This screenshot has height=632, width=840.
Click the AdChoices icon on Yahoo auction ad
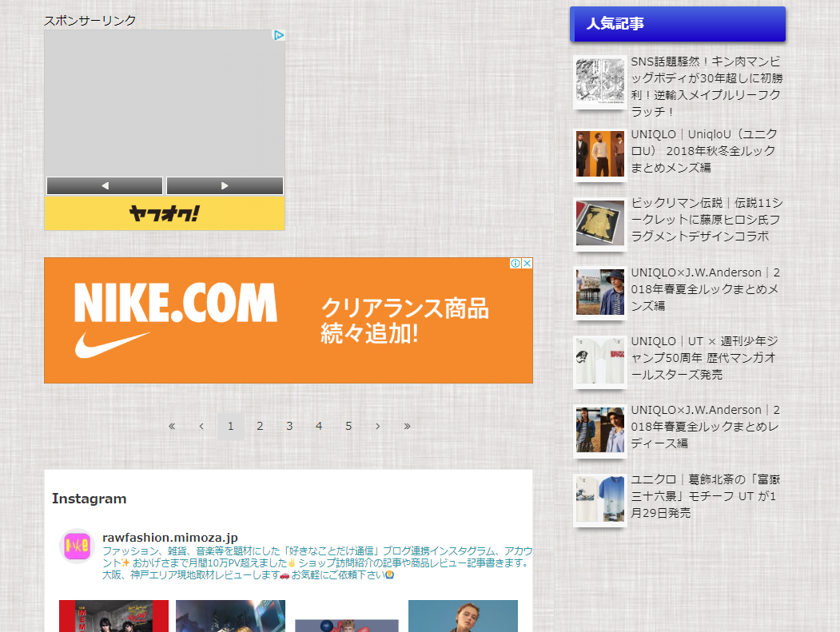pyautogui.click(x=279, y=35)
